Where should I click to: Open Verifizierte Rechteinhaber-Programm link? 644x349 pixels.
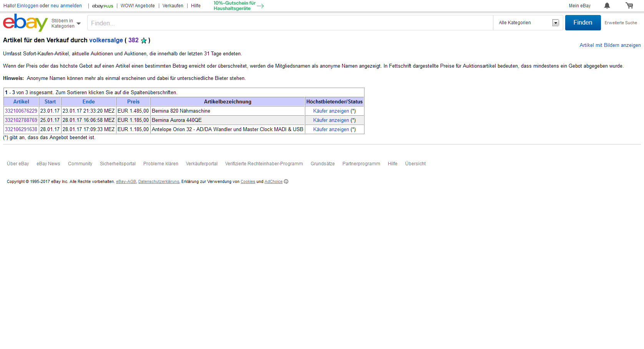click(x=264, y=164)
